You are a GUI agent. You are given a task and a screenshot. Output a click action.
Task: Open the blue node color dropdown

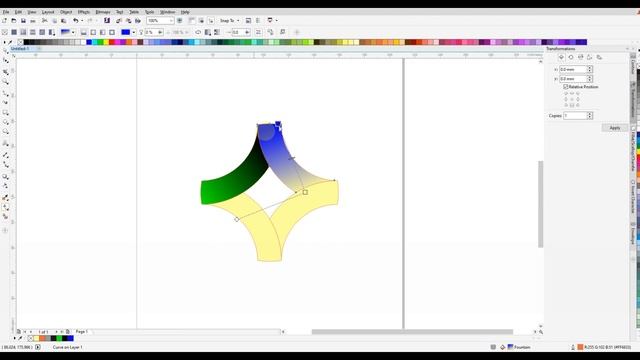(133, 32)
